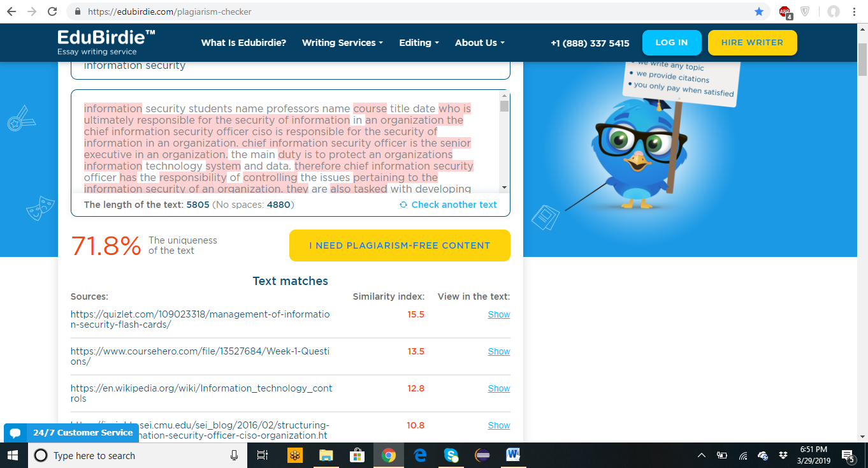Click I NEED PLAGIARISM-FREE CONTENT button
868x468 pixels.
click(400, 245)
